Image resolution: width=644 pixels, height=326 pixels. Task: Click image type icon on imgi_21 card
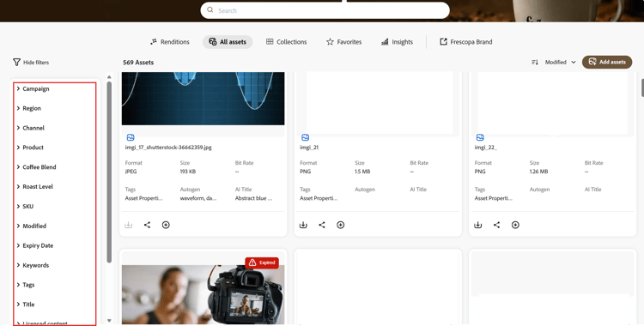tap(305, 137)
